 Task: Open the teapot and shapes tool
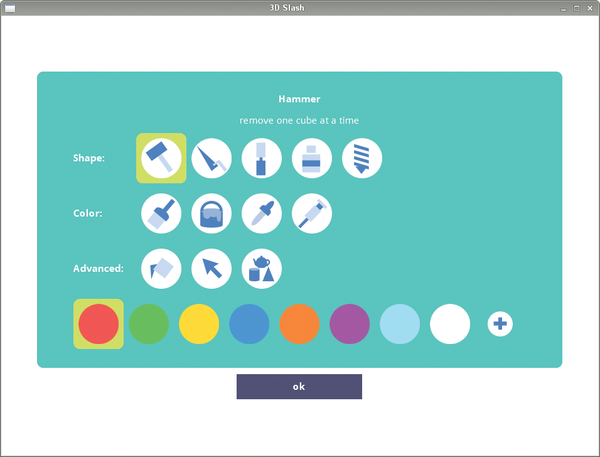click(261, 268)
